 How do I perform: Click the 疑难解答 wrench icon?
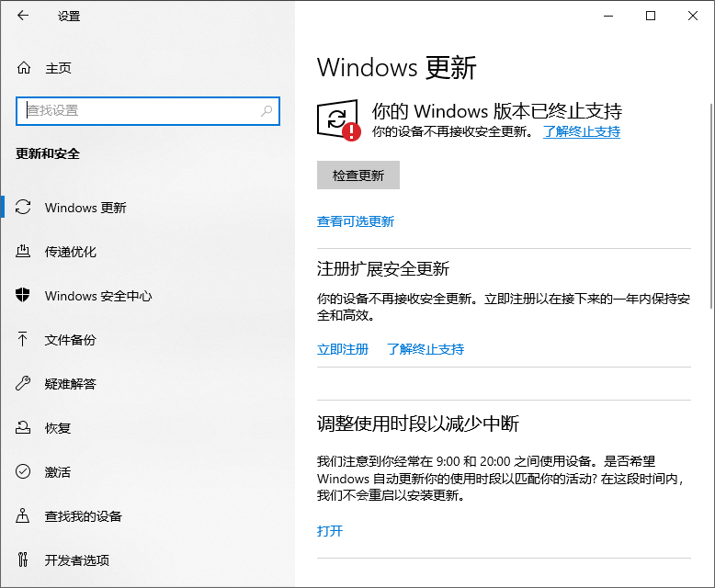coord(23,383)
